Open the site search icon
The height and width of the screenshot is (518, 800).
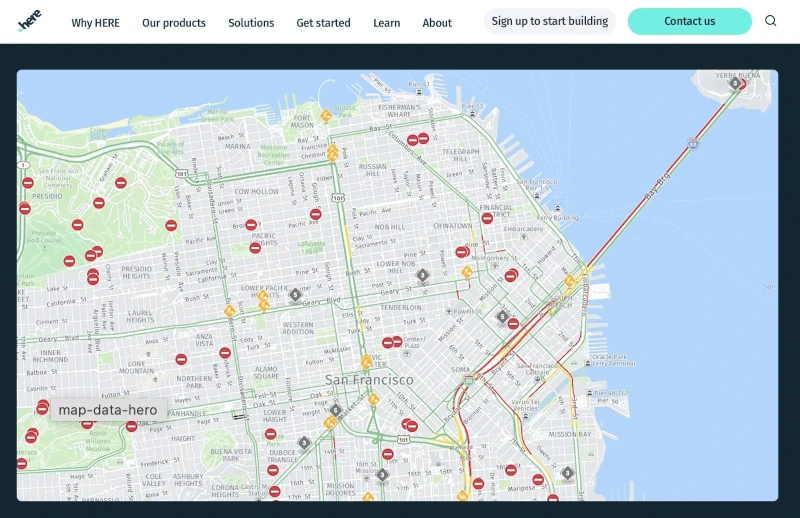(x=770, y=21)
